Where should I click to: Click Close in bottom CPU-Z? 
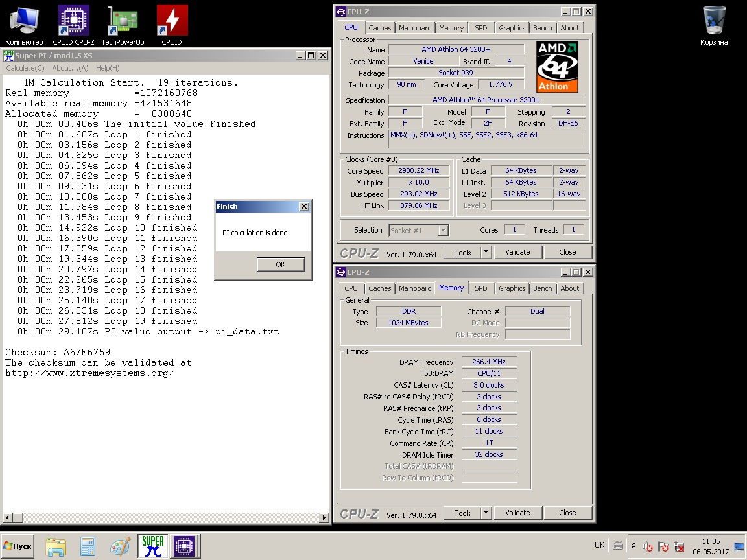coord(567,513)
